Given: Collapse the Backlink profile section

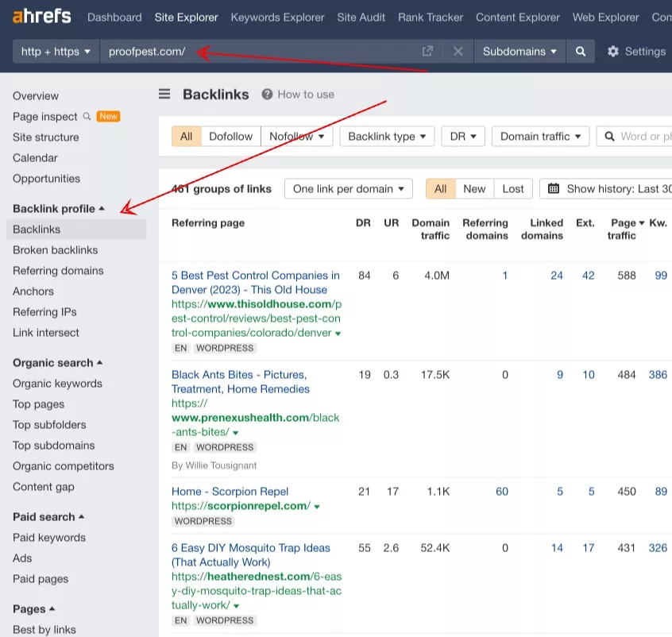Looking at the screenshot, I should pos(59,209).
